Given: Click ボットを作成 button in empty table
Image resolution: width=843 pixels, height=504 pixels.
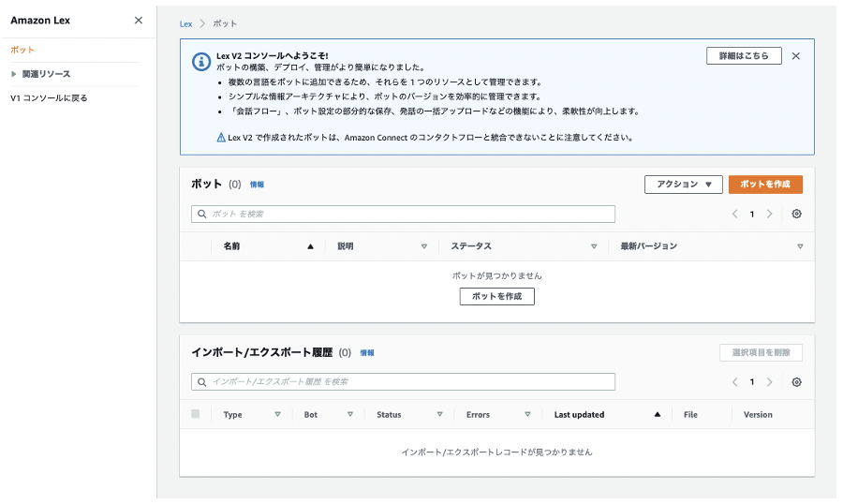Looking at the screenshot, I should 496,296.
